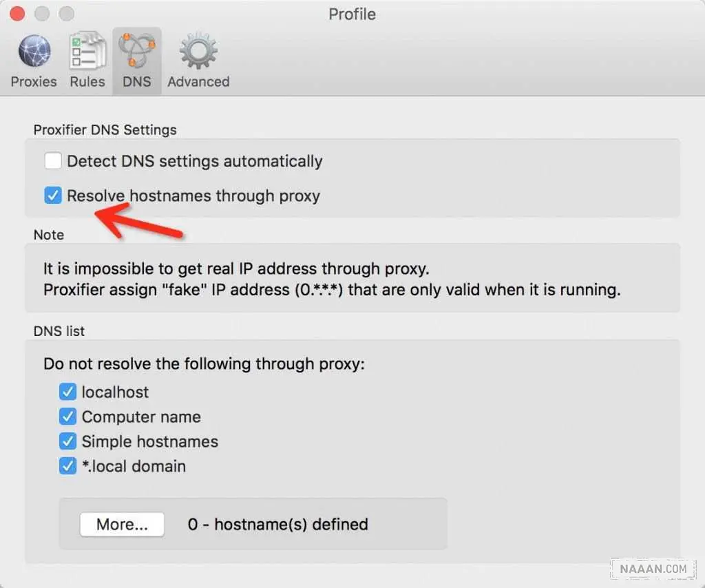Click the grey minimize window button
705x588 pixels.
pyautogui.click(x=41, y=14)
